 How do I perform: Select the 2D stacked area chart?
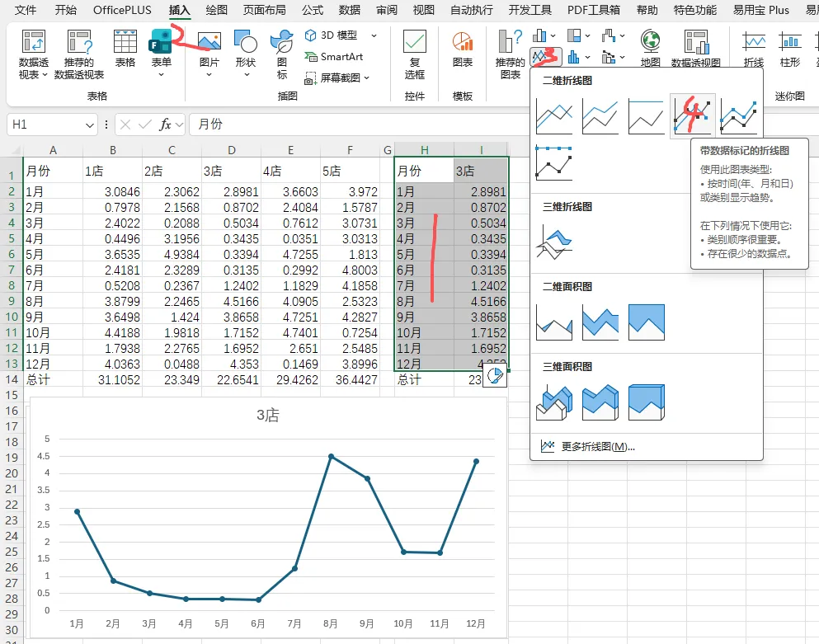(600, 322)
